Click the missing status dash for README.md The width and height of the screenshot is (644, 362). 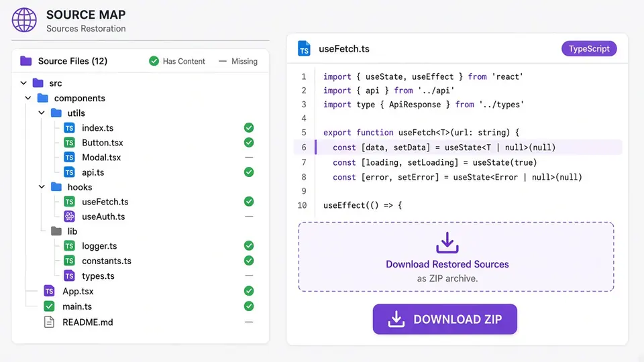[x=249, y=322]
